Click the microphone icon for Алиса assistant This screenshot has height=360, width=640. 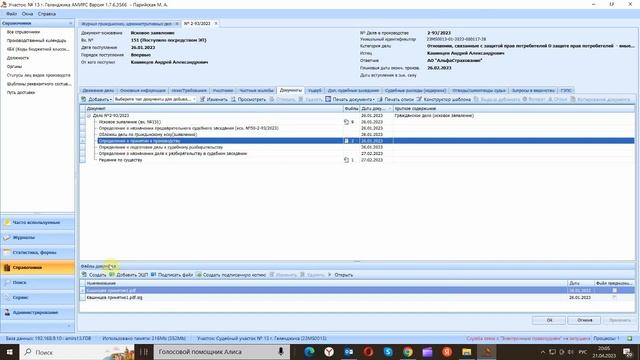[281, 351]
